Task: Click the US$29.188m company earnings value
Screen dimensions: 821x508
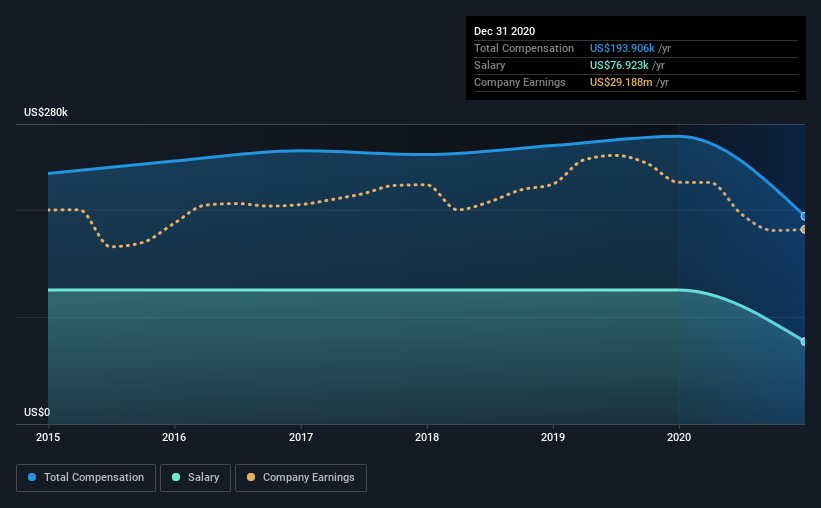Action: pos(621,82)
